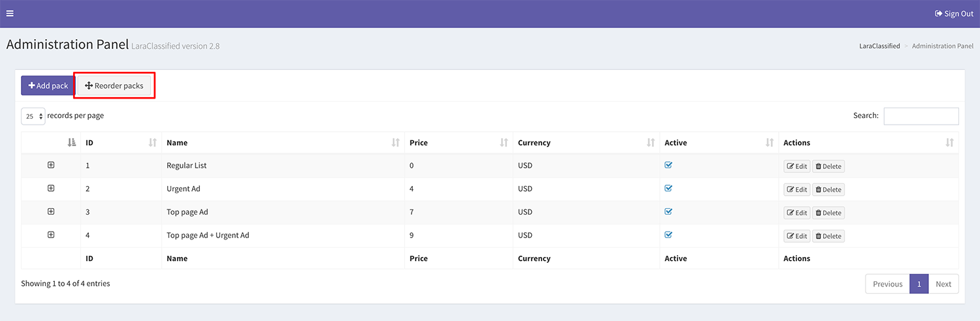Delete the Urgent Ad pack

click(828, 190)
